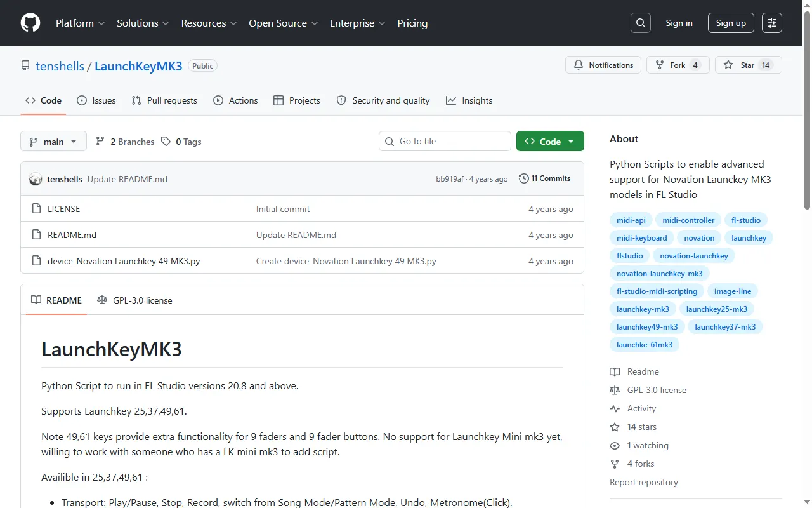Expand the Platform menu
This screenshot has height=508, width=812.
coord(80,23)
